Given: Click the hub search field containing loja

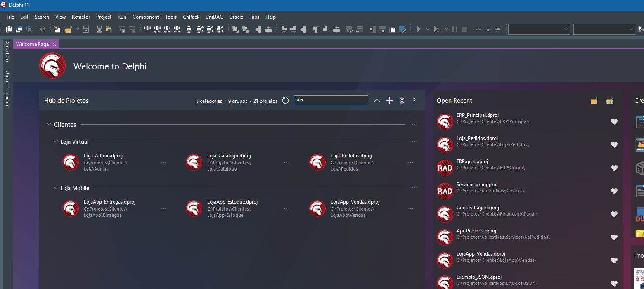Looking at the screenshot, I should tap(331, 100).
